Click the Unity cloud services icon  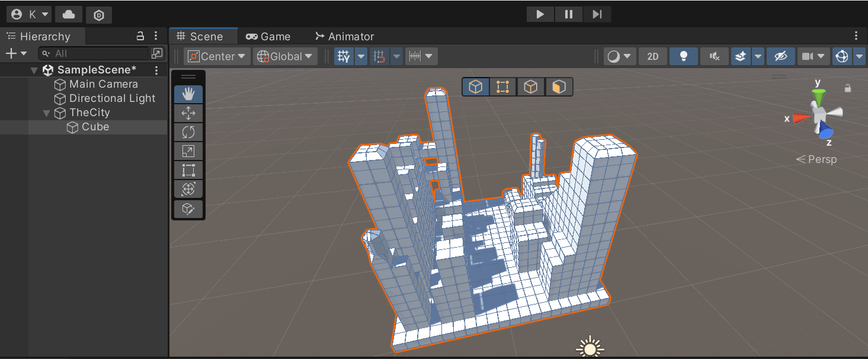pos(68,14)
